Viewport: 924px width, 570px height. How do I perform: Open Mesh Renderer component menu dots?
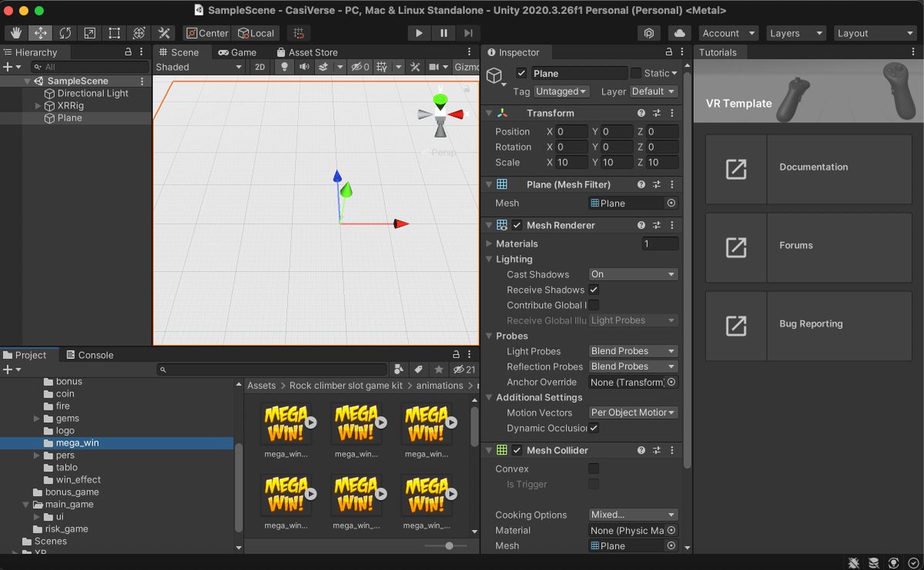coord(671,225)
